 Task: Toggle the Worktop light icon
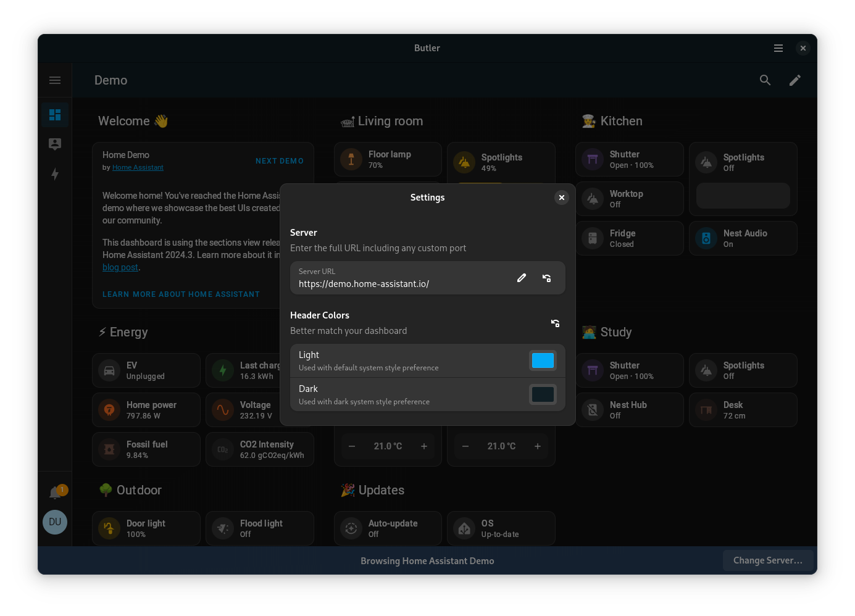(x=593, y=199)
